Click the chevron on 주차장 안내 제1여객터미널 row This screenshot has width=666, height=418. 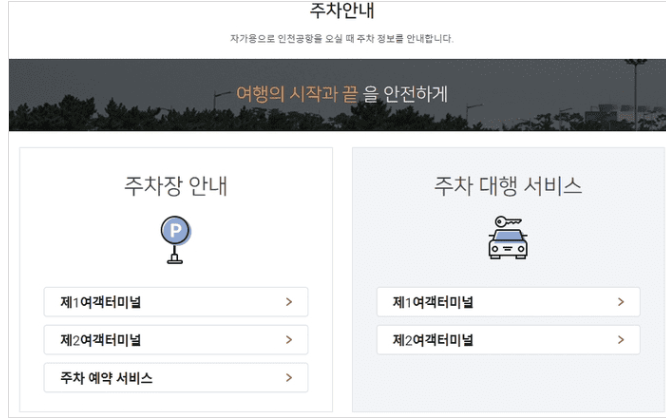(x=288, y=301)
